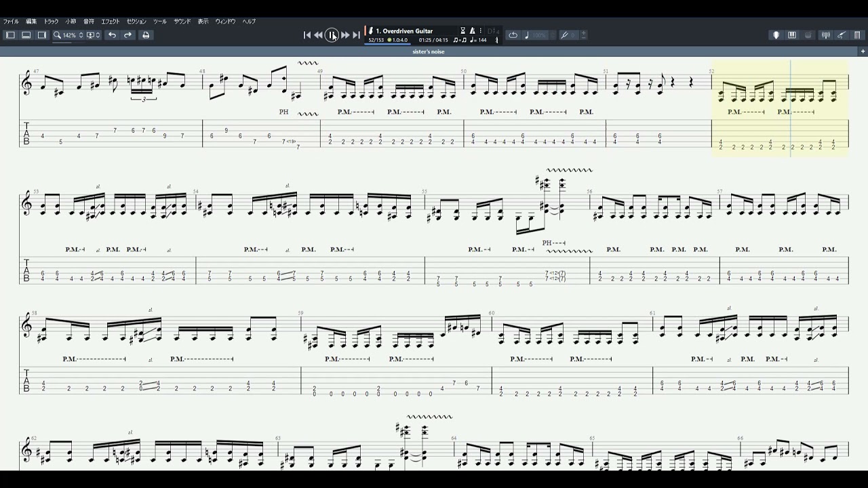Open the 142% zoom level dropdown
Viewport: 868px width, 488px height.
tap(73, 35)
